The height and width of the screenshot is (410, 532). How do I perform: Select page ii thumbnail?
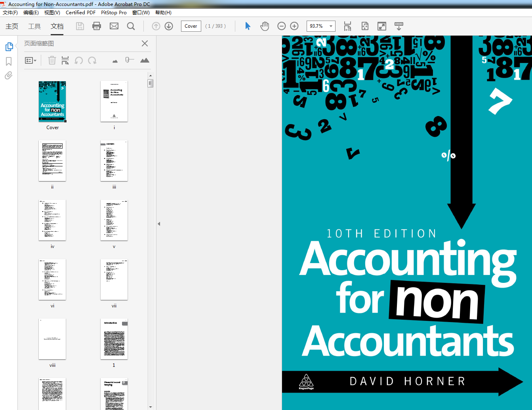[x=52, y=161]
